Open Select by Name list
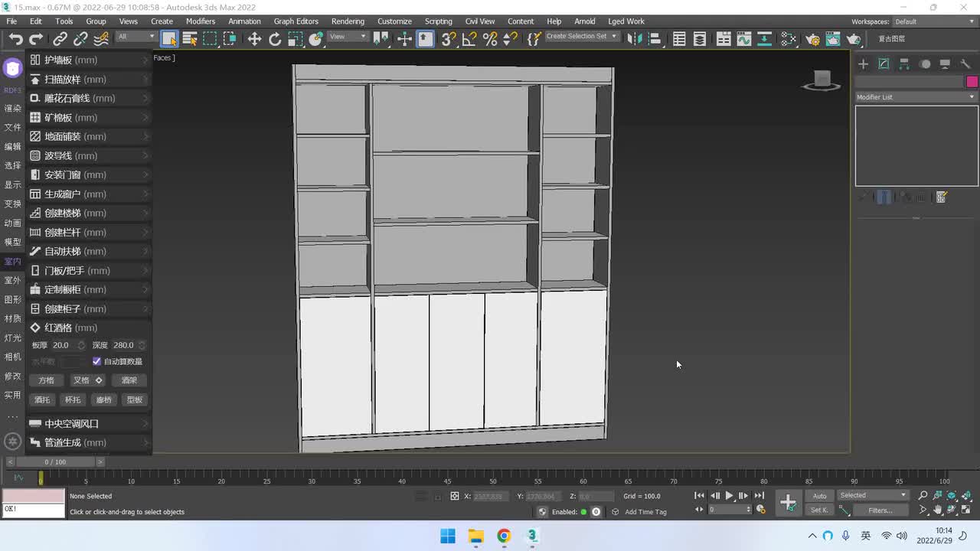The width and height of the screenshot is (980, 551). click(190, 39)
